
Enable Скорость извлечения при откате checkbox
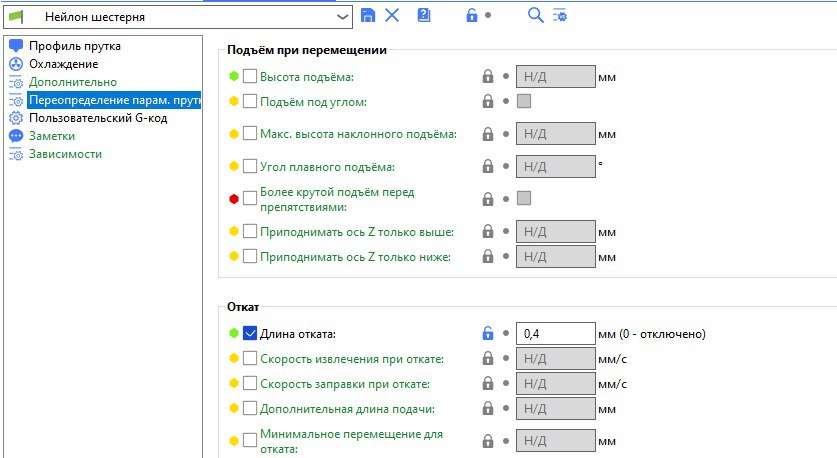tap(250, 359)
